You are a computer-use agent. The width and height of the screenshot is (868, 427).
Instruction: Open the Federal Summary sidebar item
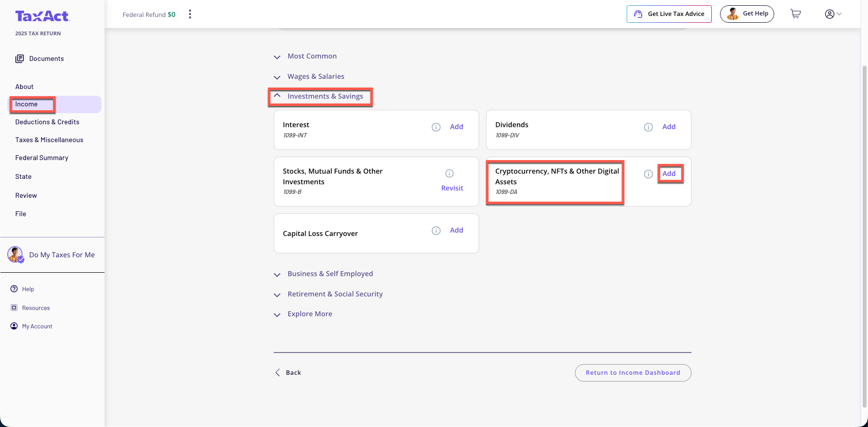coord(42,158)
